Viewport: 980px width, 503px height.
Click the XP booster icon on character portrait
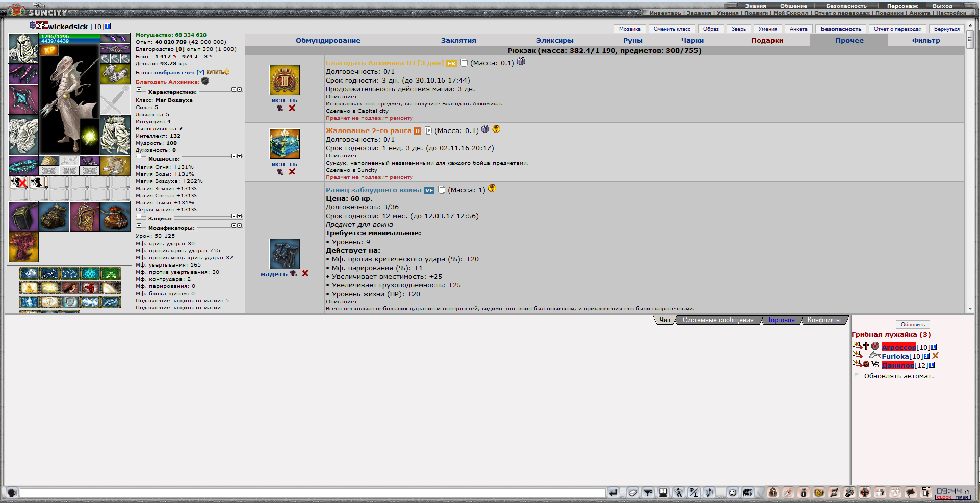point(49,50)
